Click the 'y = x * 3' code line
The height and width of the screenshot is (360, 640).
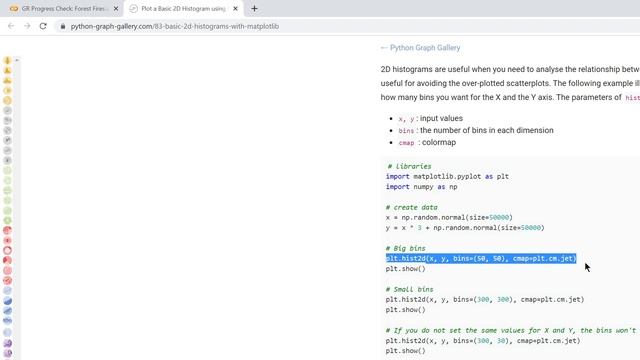[x=465, y=227]
